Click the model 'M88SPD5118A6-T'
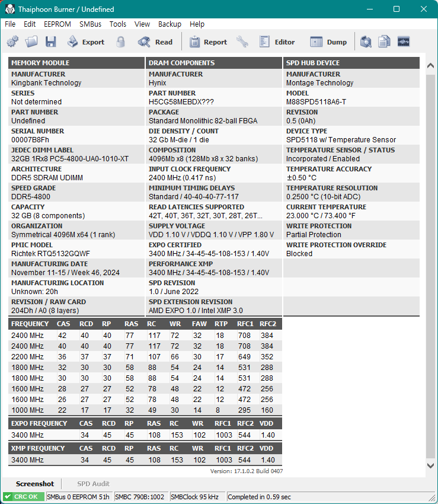This screenshot has height=504, width=438. [x=316, y=102]
